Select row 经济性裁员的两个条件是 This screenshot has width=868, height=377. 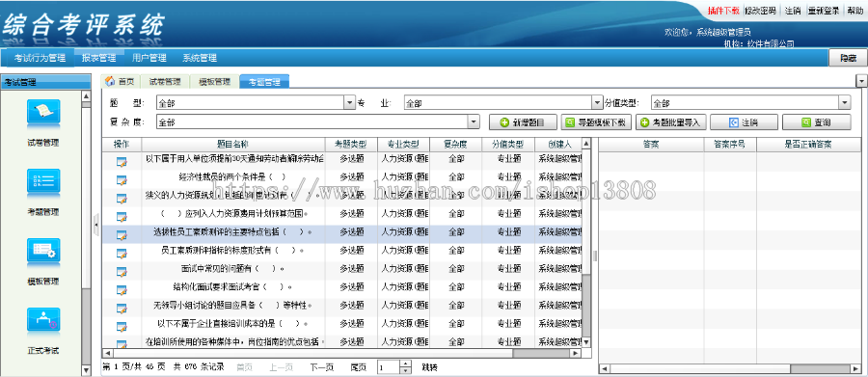point(341,179)
